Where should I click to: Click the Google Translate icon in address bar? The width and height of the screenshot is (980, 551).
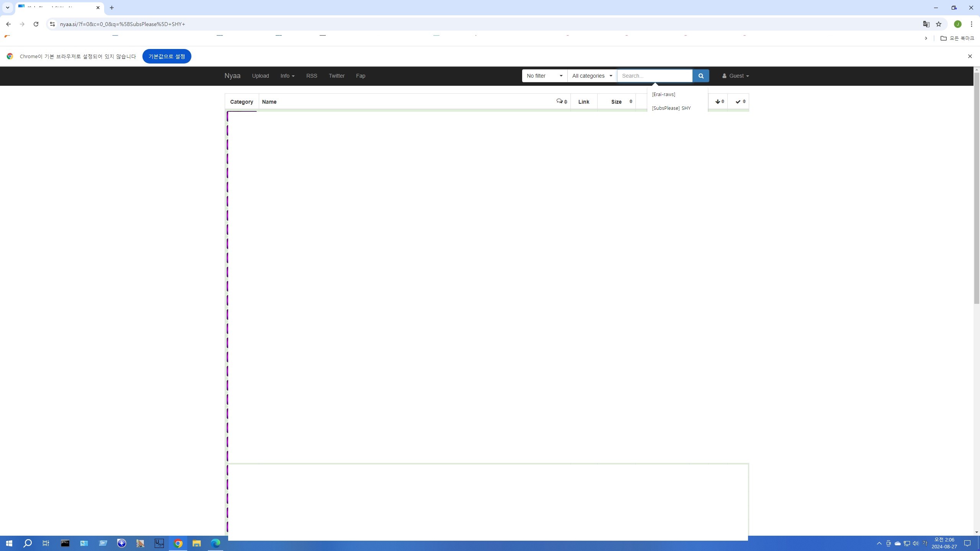point(926,24)
